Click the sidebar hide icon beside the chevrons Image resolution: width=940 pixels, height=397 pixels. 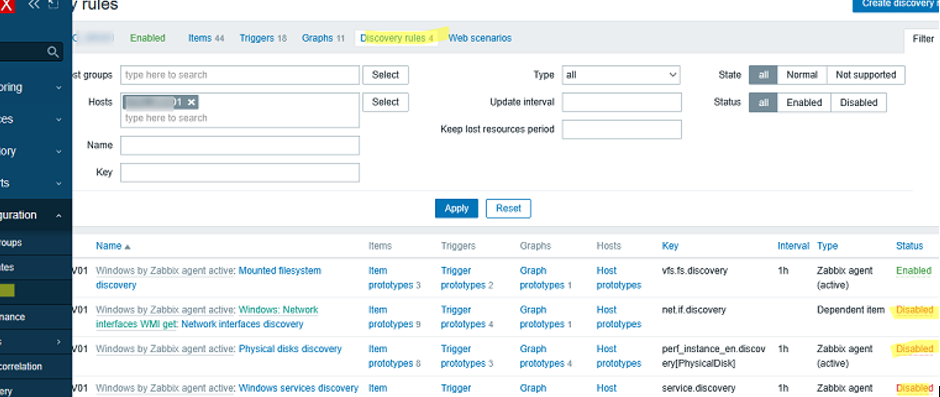click(x=53, y=5)
